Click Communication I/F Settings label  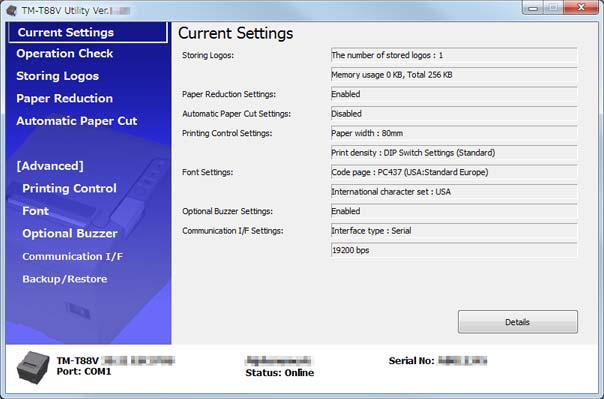click(233, 231)
